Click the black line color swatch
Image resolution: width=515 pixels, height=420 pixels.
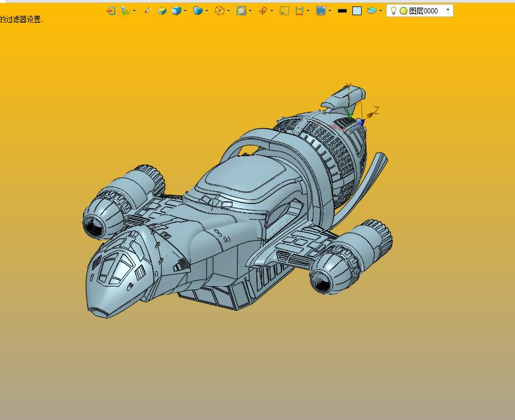pyautogui.click(x=342, y=11)
